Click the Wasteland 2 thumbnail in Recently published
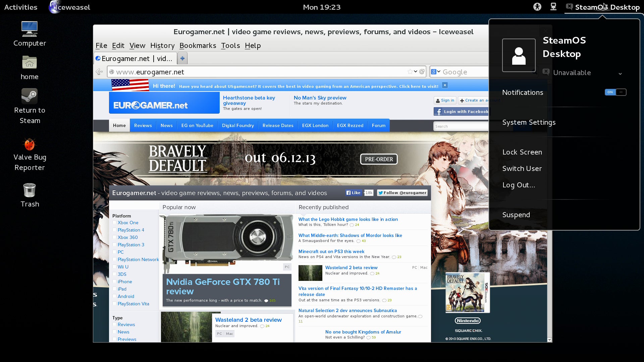644x362 pixels. click(310, 273)
